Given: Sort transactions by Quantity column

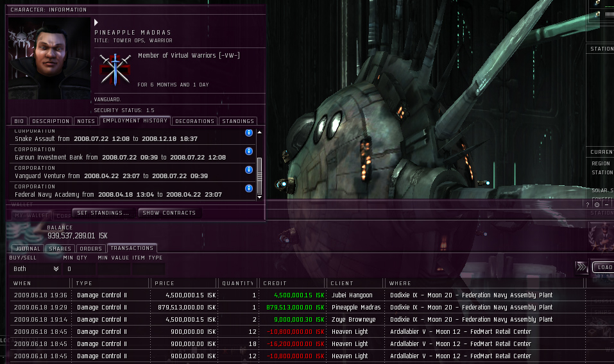Looking at the screenshot, I should (x=238, y=283).
